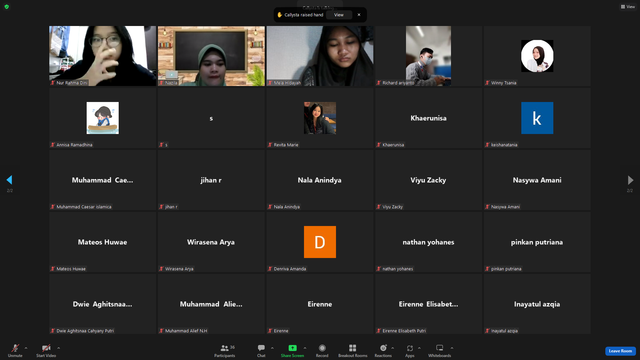Select the Viyu Zacky participant tile
The width and height of the screenshot is (640, 360).
[428, 180]
